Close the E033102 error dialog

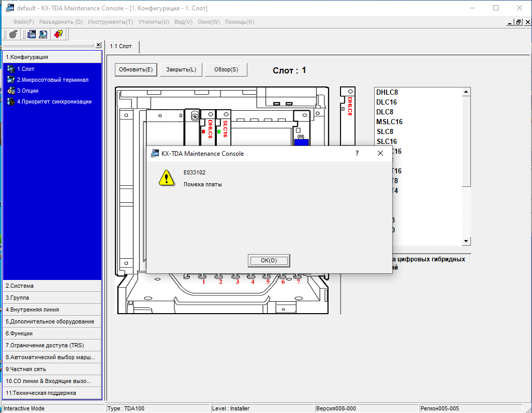click(x=380, y=153)
